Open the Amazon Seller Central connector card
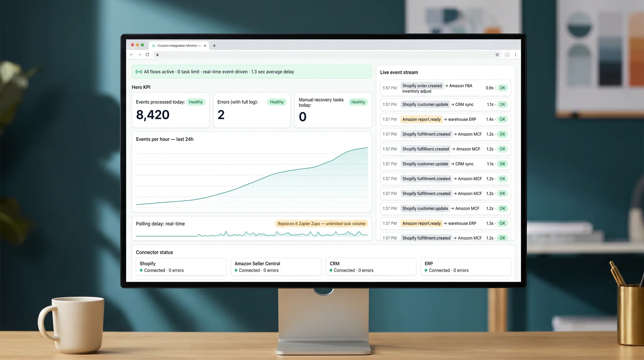Image resolution: width=644 pixels, height=360 pixels. tap(276, 267)
